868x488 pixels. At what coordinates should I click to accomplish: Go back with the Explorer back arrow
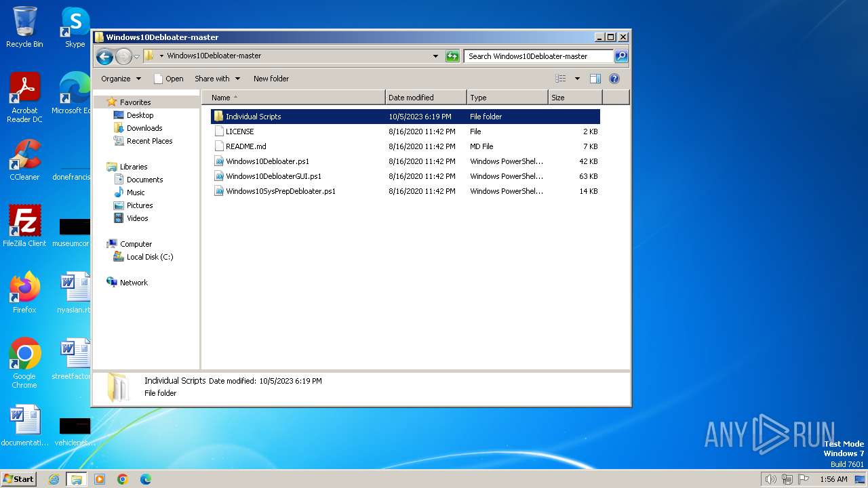(104, 56)
